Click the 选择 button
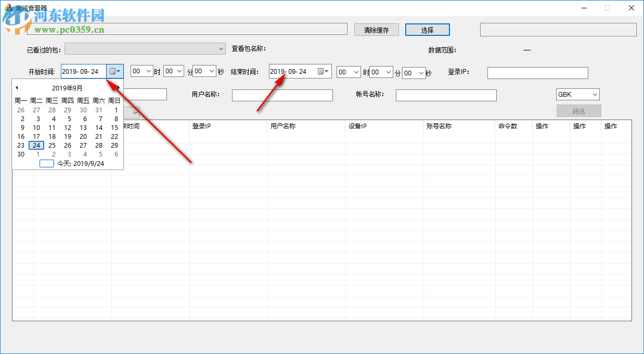This screenshot has width=644, height=354. 428,30
